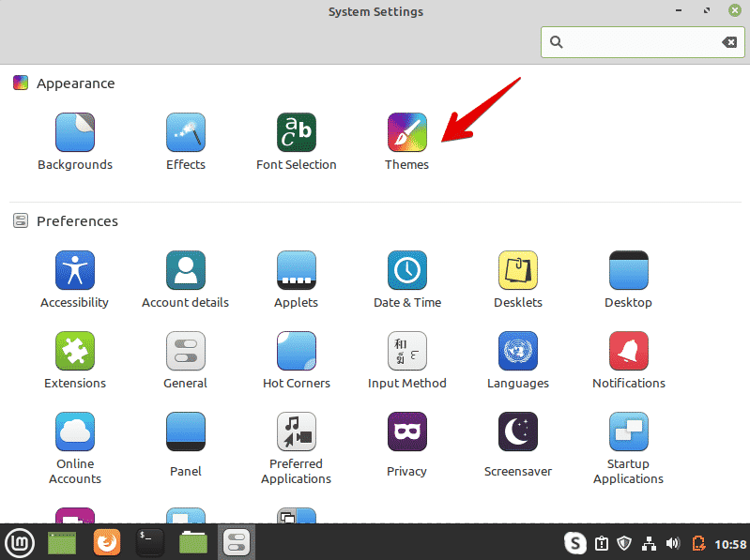Viewport: 750px width, 560px height.
Task: Open network connections tray icon
Action: 649,543
